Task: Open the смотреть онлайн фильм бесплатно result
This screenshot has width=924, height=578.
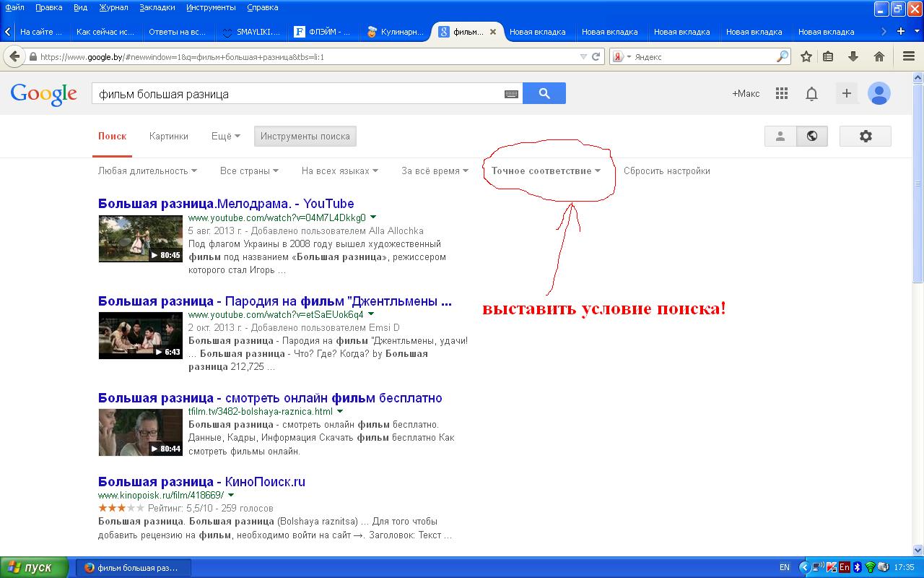Action: 270,398
